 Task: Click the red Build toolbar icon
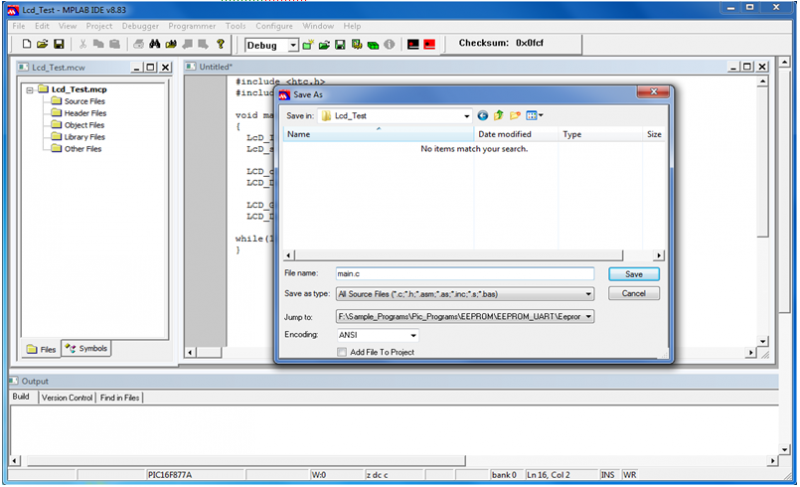point(430,45)
